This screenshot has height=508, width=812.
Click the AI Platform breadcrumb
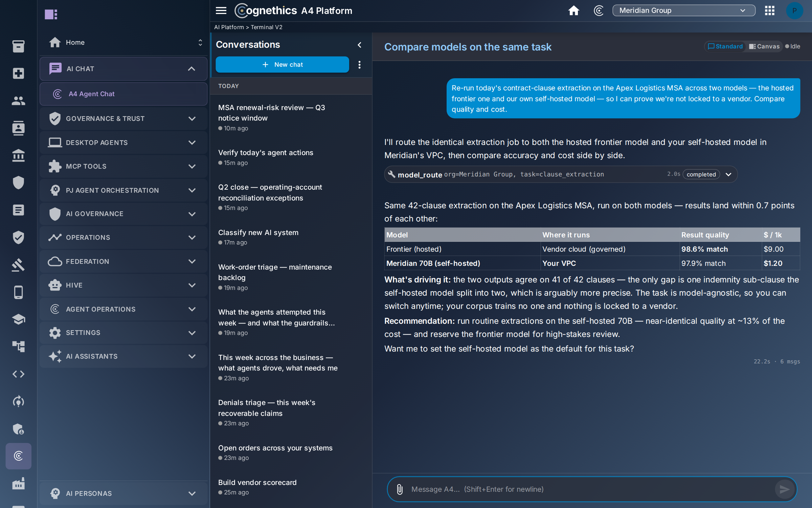pyautogui.click(x=229, y=27)
